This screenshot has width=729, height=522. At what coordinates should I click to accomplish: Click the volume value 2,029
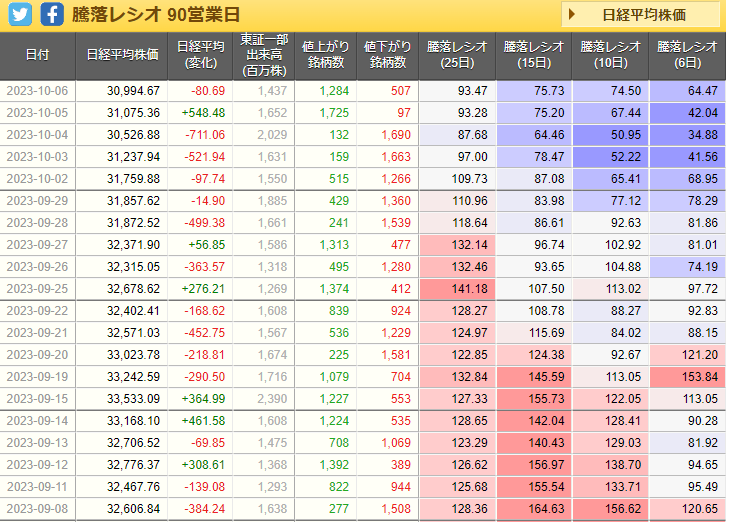pos(272,135)
